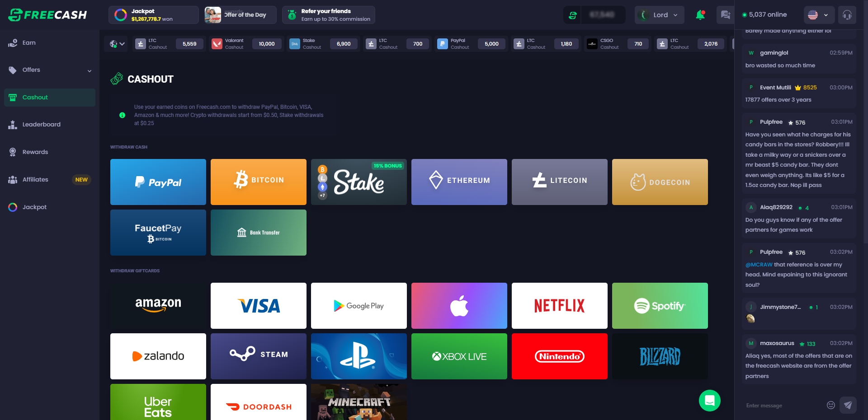
Task: Select Dogecoin withdrawal card
Action: pyautogui.click(x=660, y=182)
